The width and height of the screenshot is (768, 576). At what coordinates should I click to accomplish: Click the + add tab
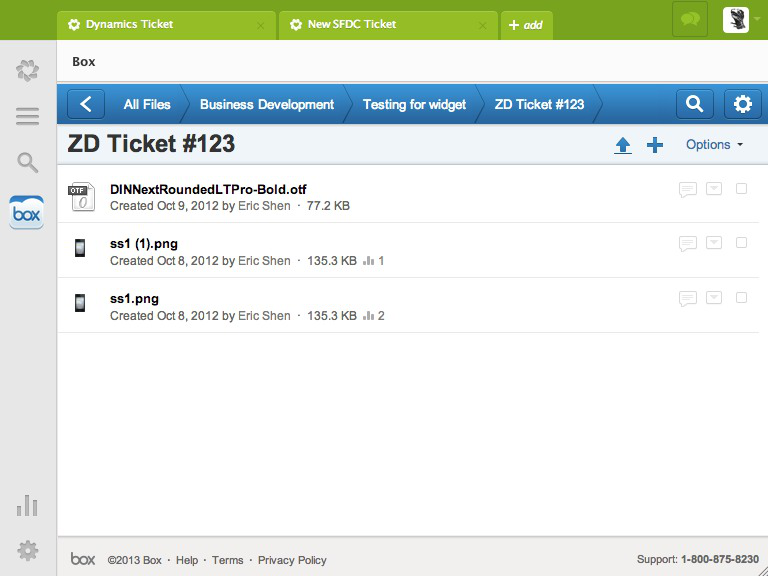[x=527, y=25]
